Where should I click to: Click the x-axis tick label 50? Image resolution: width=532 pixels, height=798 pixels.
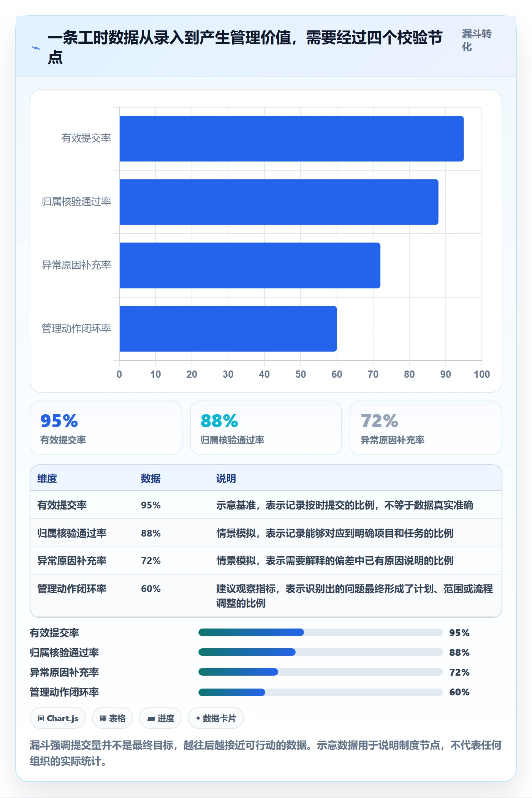point(301,374)
